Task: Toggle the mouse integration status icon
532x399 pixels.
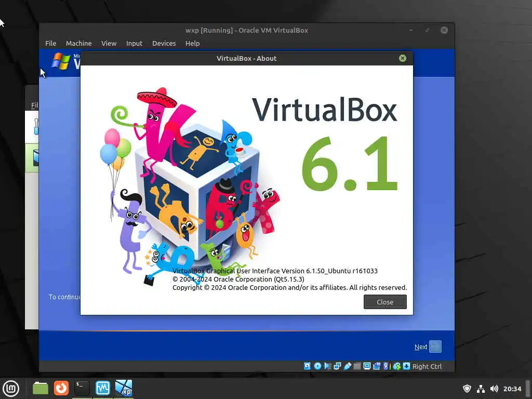Action: click(x=397, y=366)
